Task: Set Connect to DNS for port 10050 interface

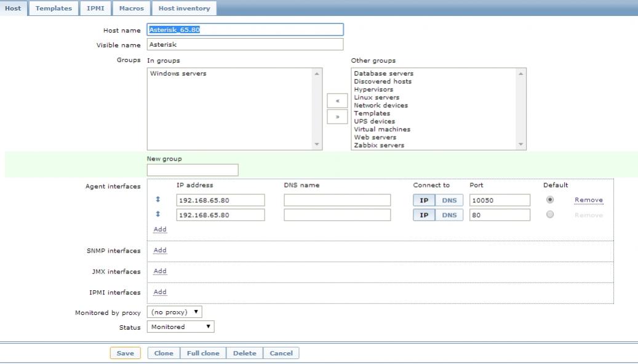Action: (x=449, y=200)
